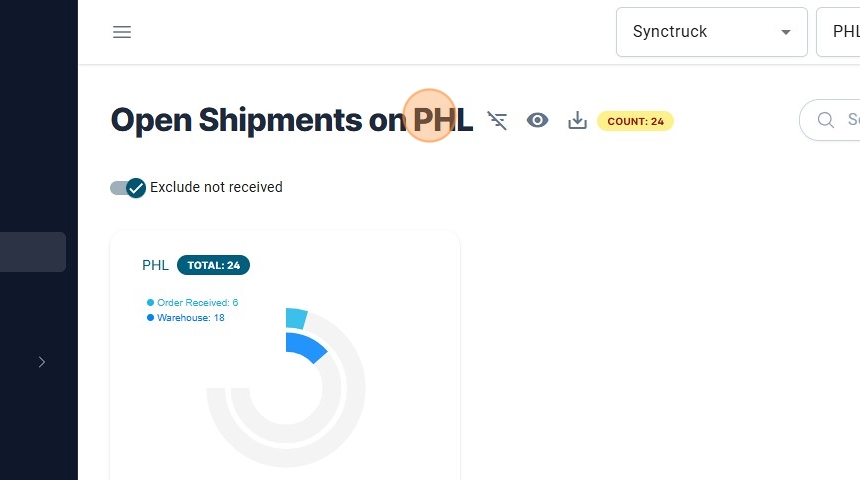Expand the sidebar with the chevron arrow
Screen dimensions: 860x480
click(x=42, y=362)
